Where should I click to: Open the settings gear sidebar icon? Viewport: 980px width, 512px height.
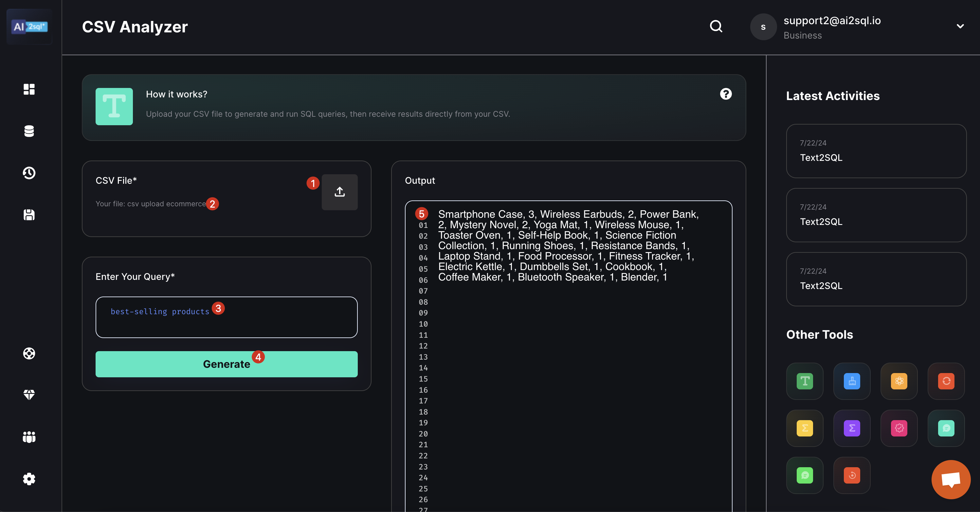(29, 479)
